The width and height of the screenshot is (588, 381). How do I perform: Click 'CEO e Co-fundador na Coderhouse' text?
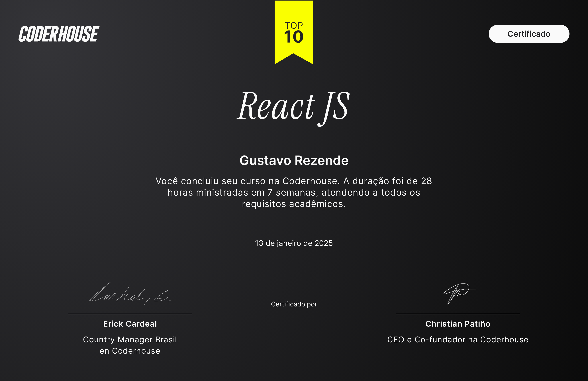click(458, 339)
